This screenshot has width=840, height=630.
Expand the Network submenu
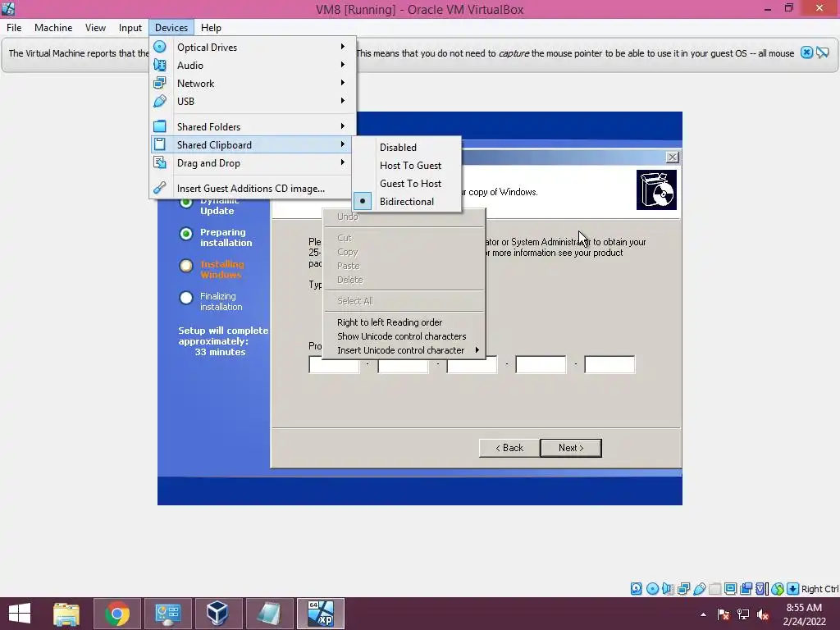343,83
